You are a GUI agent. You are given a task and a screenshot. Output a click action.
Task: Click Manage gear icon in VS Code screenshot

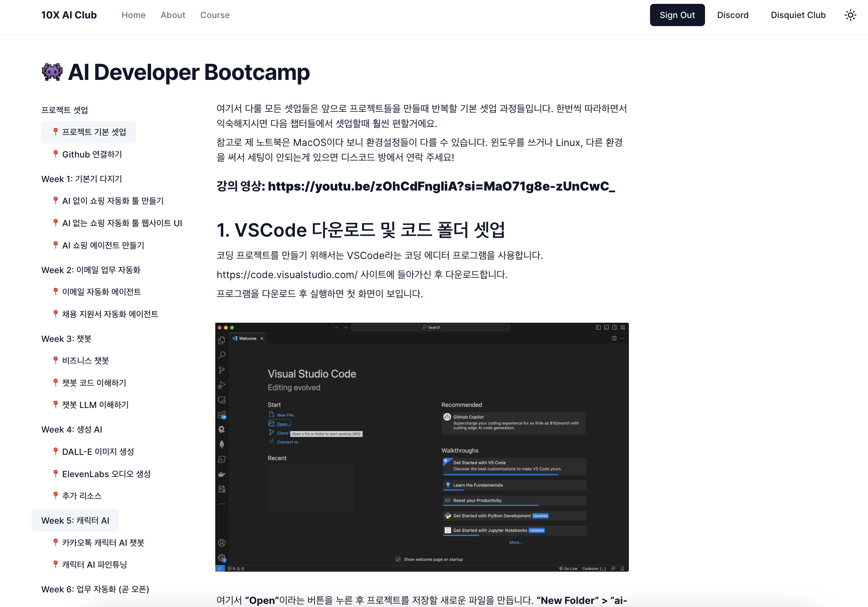click(x=222, y=558)
